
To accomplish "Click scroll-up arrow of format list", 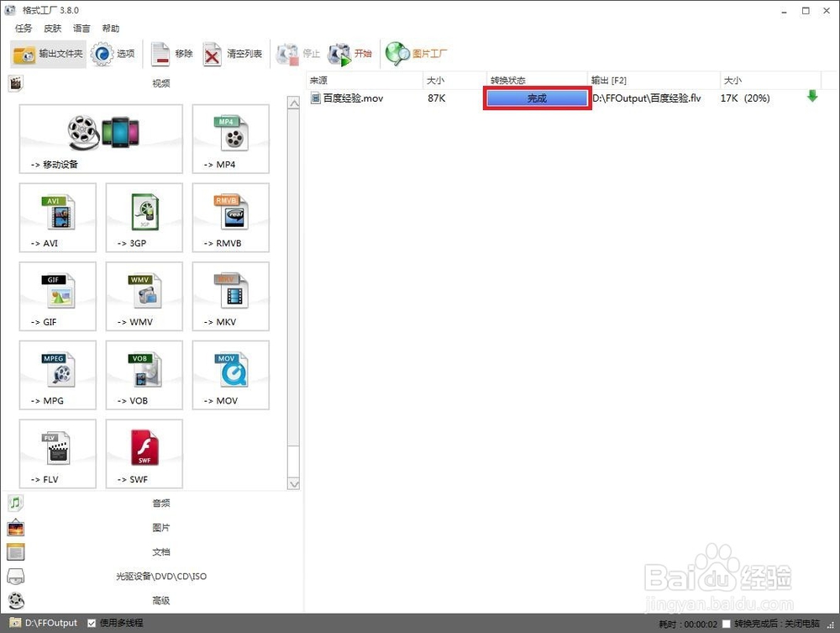I will click(x=293, y=103).
